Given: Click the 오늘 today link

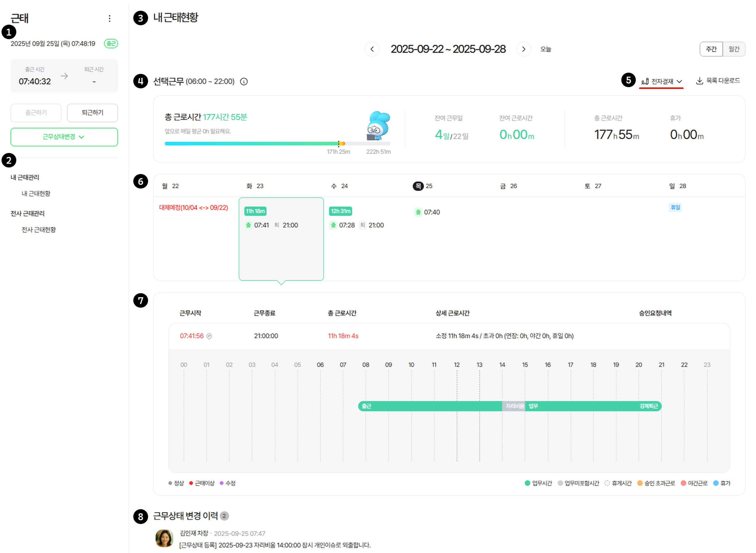Looking at the screenshot, I should (545, 49).
